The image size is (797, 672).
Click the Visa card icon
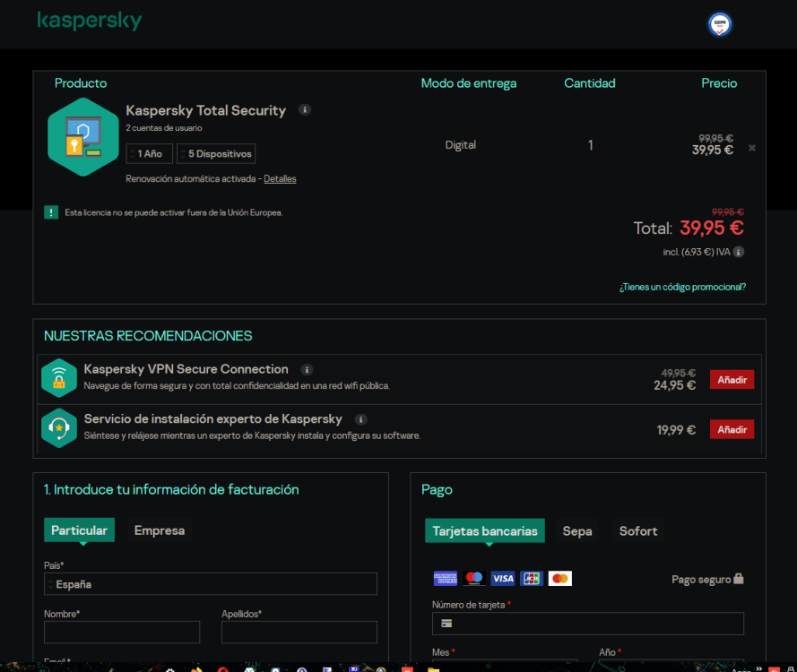click(503, 578)
